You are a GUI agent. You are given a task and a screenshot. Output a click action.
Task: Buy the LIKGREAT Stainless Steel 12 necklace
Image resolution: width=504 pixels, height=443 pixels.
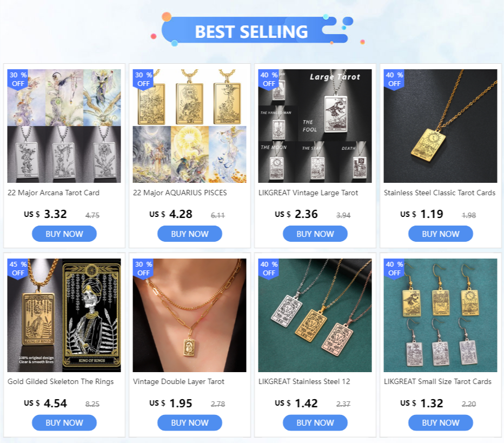click(315, 422)
